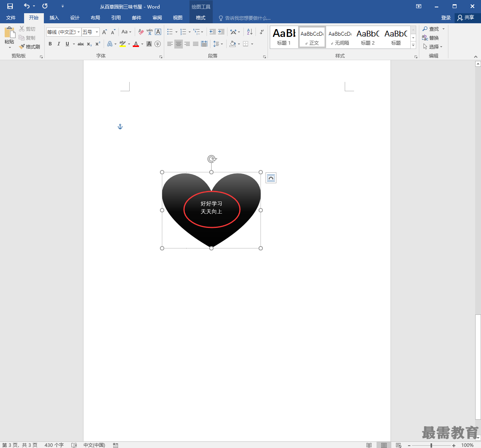Image resolution: width=481 pixels, height=448 pixels.
Task: Switch to the Layout (布局) tab
Action: pyautogui.click(x=96, y=18)
